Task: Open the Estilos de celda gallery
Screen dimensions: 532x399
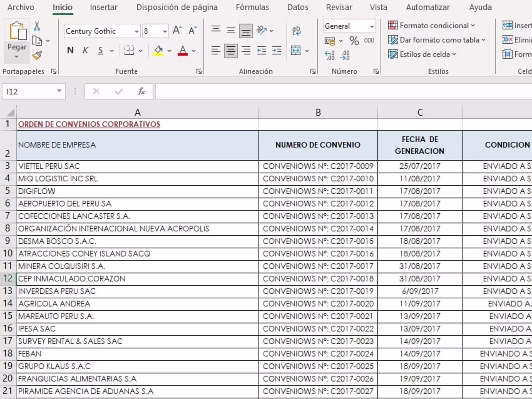Action: (x=422, y=54)
